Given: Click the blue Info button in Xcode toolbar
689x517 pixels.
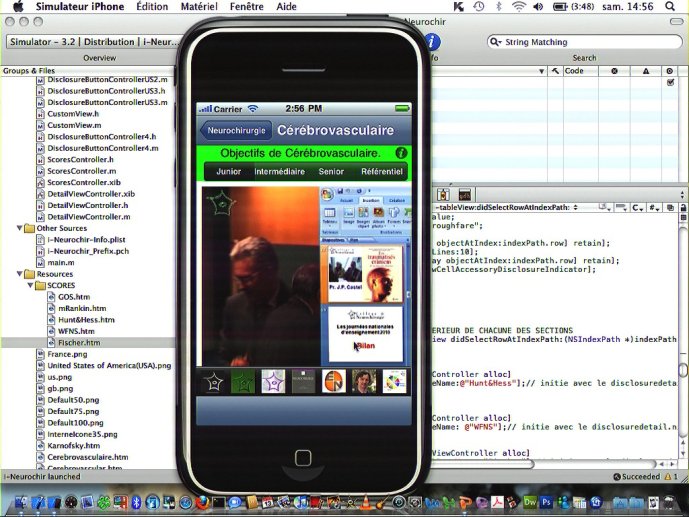Looking at the screenshot, I should click(x=433, y=42).
